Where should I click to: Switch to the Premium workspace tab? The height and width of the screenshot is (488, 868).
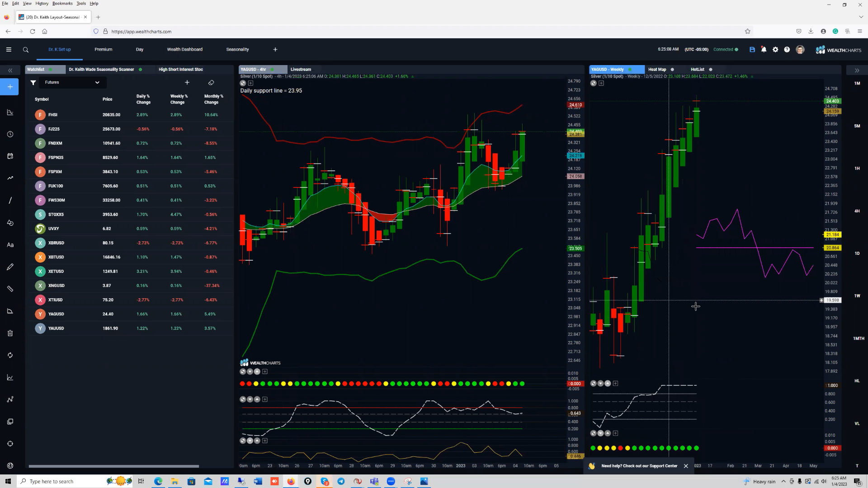(104, 50)
